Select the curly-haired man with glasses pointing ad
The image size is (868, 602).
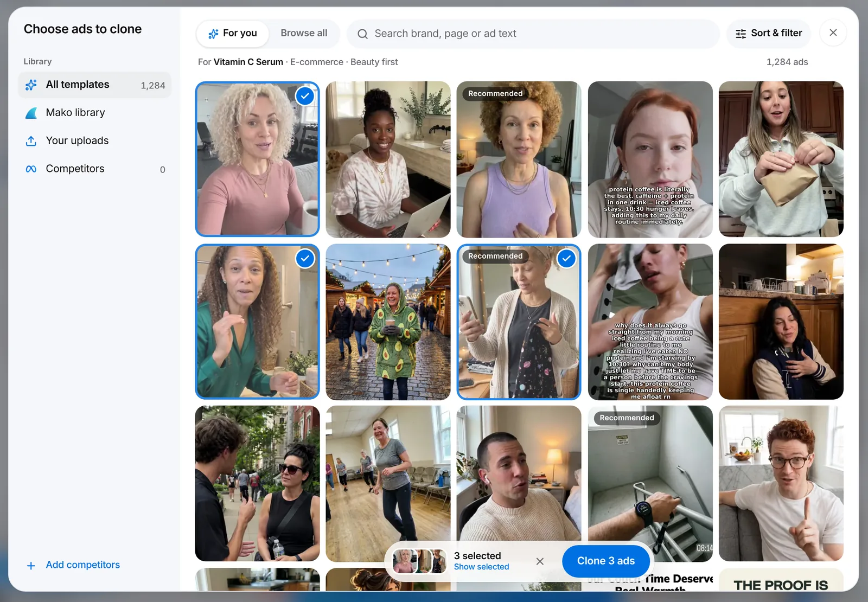tap(781, 484)
